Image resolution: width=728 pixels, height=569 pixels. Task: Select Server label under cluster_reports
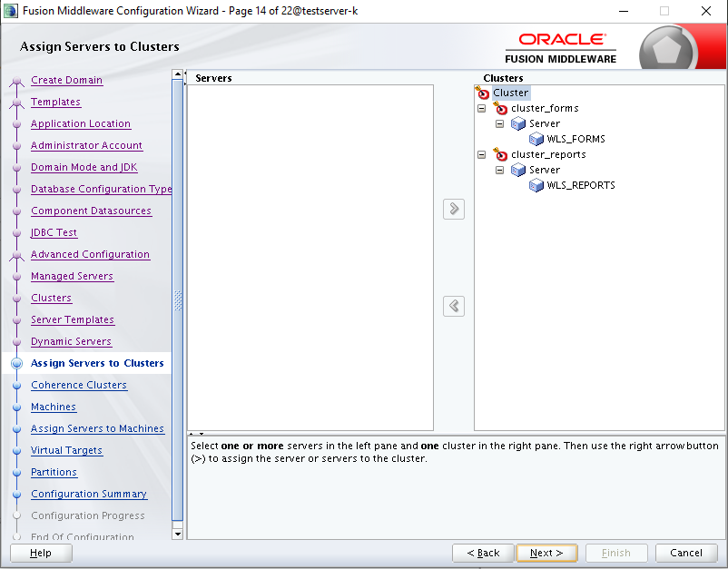(x=545, y=170)
